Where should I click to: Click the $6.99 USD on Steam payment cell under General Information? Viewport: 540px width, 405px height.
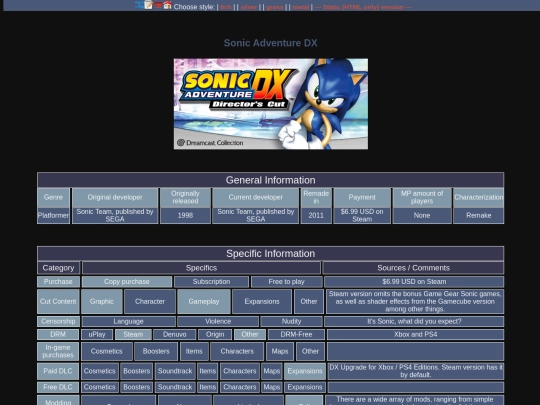click(x=362, y=216)
